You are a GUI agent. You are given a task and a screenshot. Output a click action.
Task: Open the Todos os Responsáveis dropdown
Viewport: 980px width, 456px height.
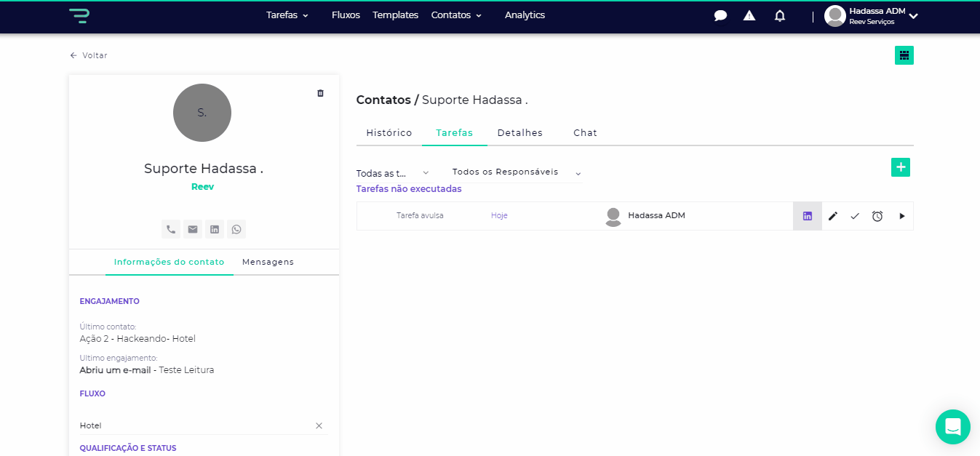(x=516, y=172)
